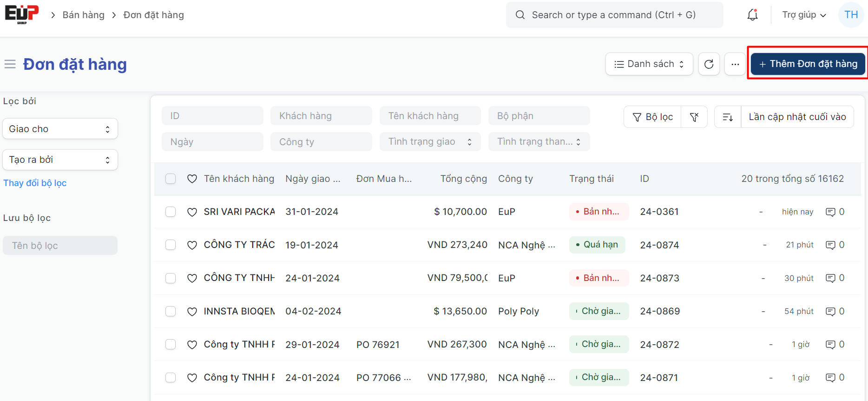
Task: Open the three-dots more options menu
Action: coord(735,64)
